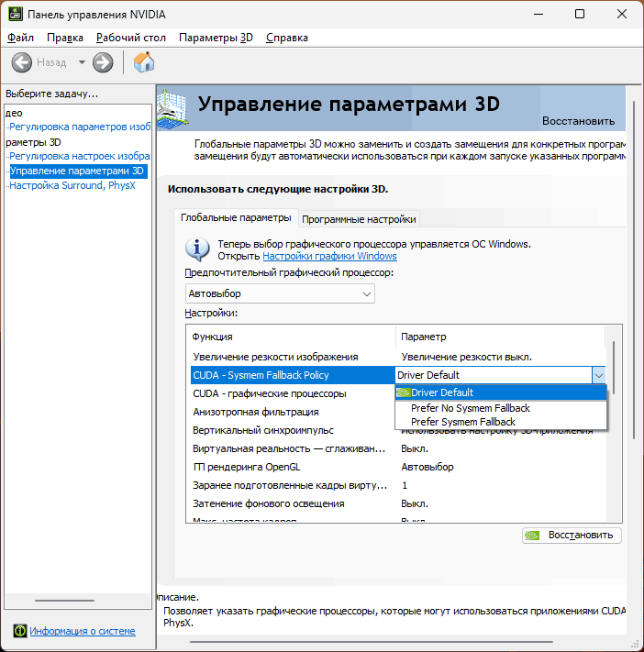Choose the Driver Default option
The width and height of the screenshot is (644, 652).
[x=501, y=392]
